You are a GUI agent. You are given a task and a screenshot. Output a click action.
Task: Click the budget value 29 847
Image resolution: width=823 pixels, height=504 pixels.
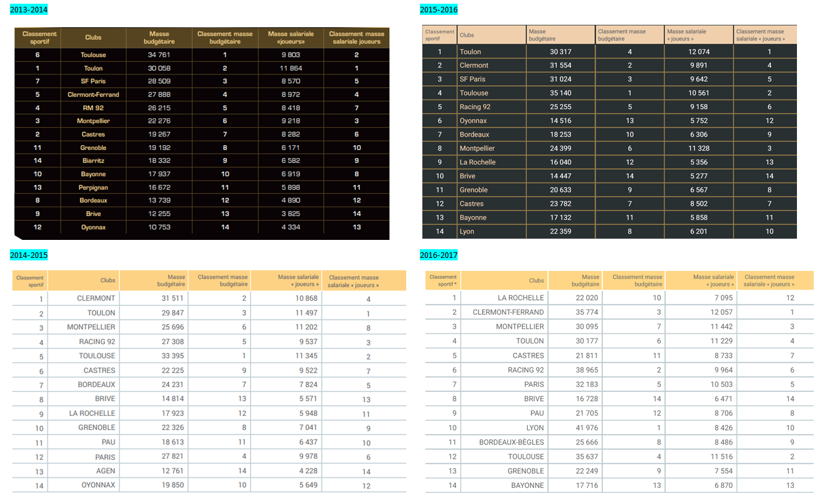(173, 312)
